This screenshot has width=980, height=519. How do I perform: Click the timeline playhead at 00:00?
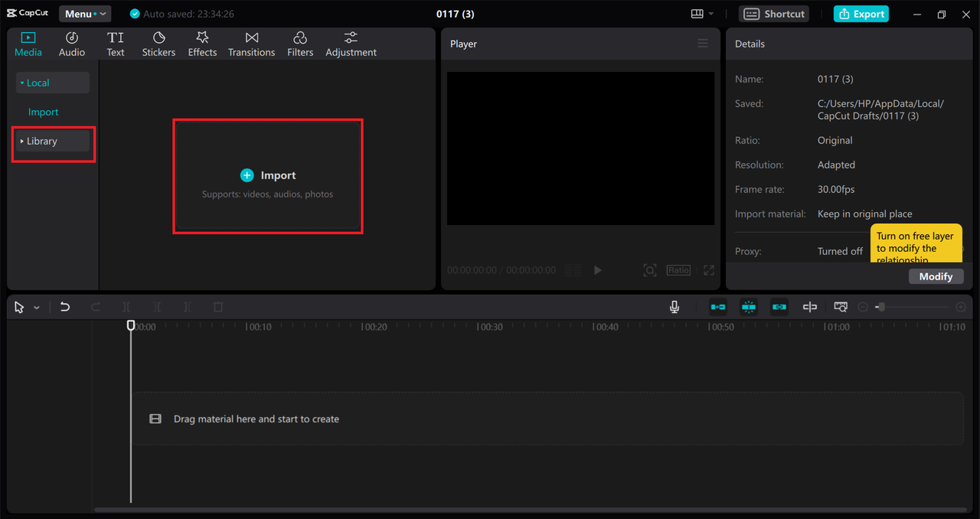[131, 325]
